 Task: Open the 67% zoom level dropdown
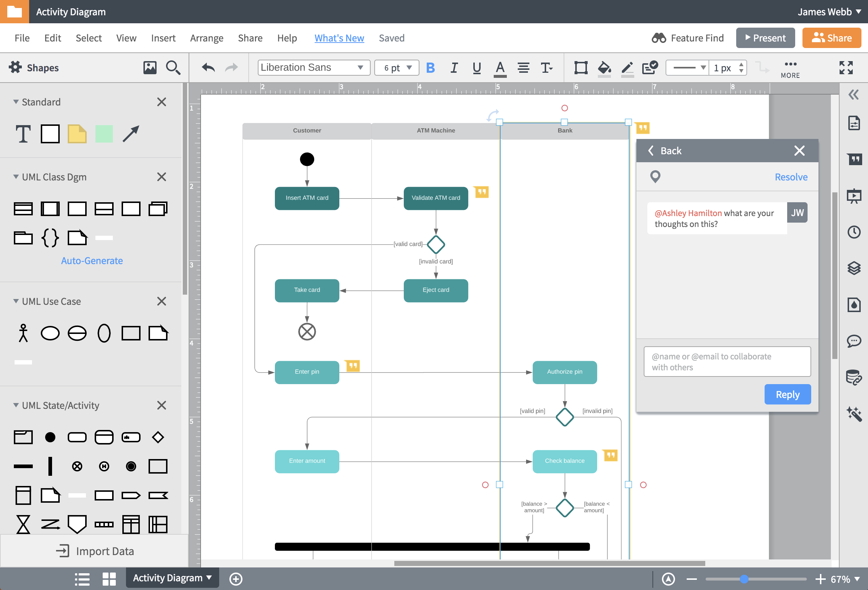coord(845,579)
